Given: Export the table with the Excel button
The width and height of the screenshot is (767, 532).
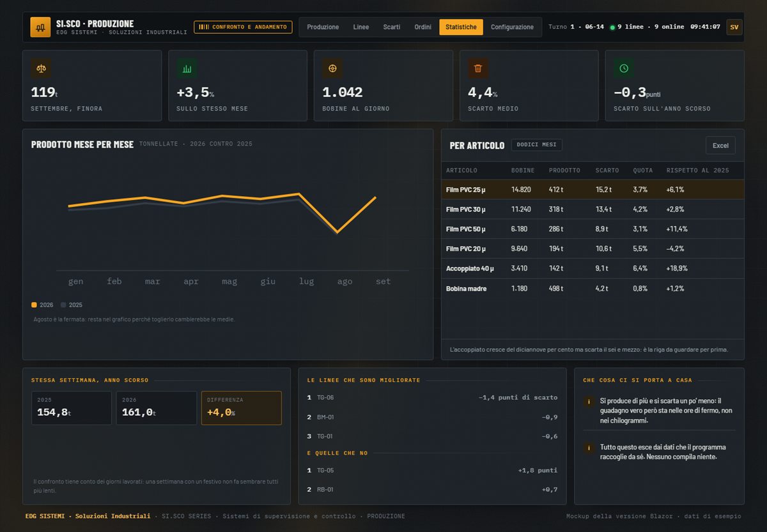Looking at the screenshot, I should tap(720, 146).
